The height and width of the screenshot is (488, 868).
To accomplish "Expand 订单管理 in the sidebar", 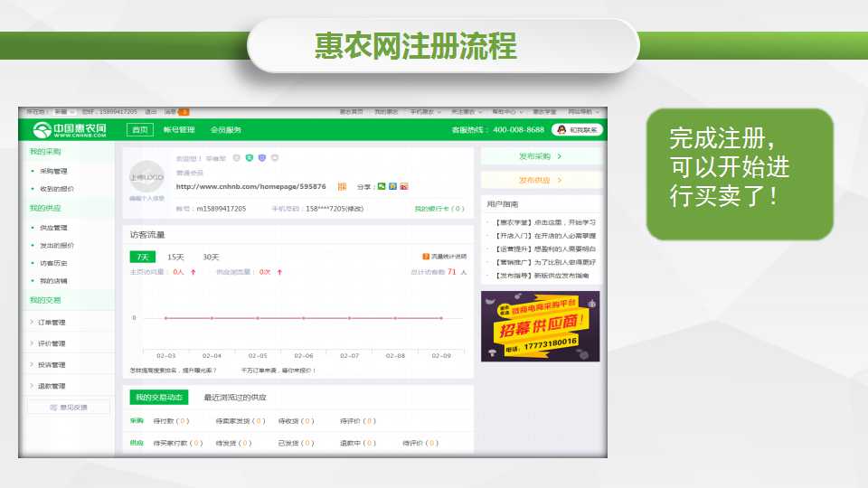I will pyautogui.click(x=52, y=323).
